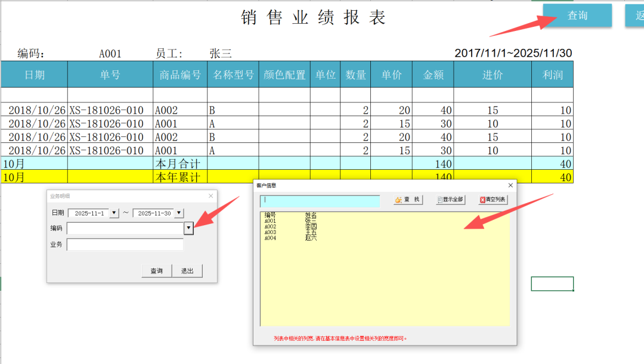Screen dimensions: 644x364
Task: Click the search icon on the 查找 button
Action: [x=399, y=200]
